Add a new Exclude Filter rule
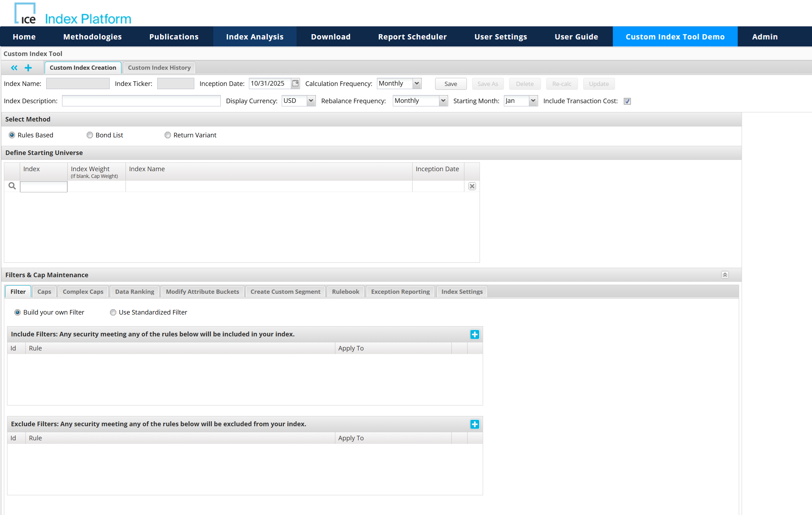This screenshot has width=812, height=515. (475, 424)
